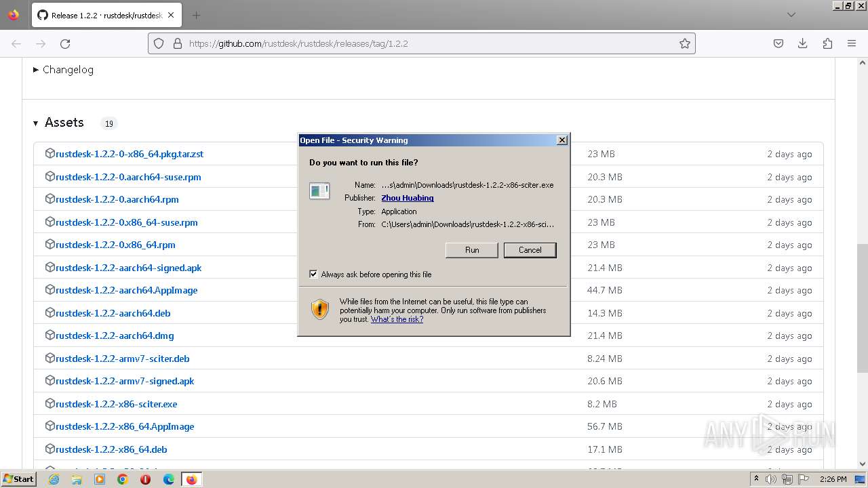Screen dimensions: 868x488
Task: Select the Release 1.2.2 rustdesk tab
Action: (106, 15)
